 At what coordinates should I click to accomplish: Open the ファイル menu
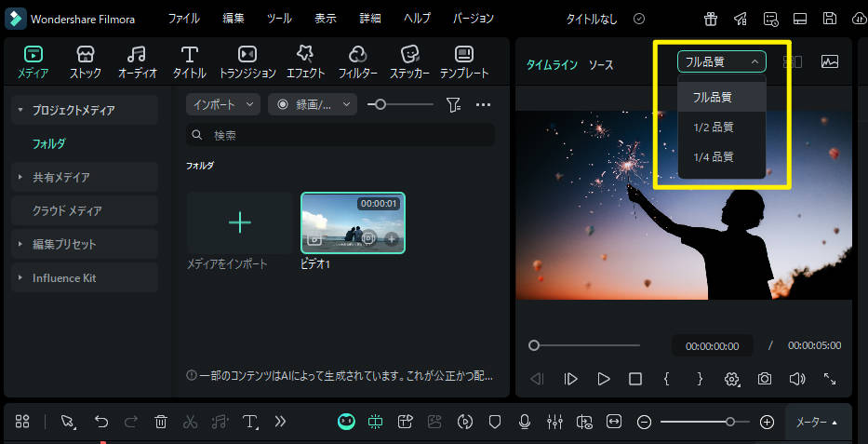[x=184, y=19]
